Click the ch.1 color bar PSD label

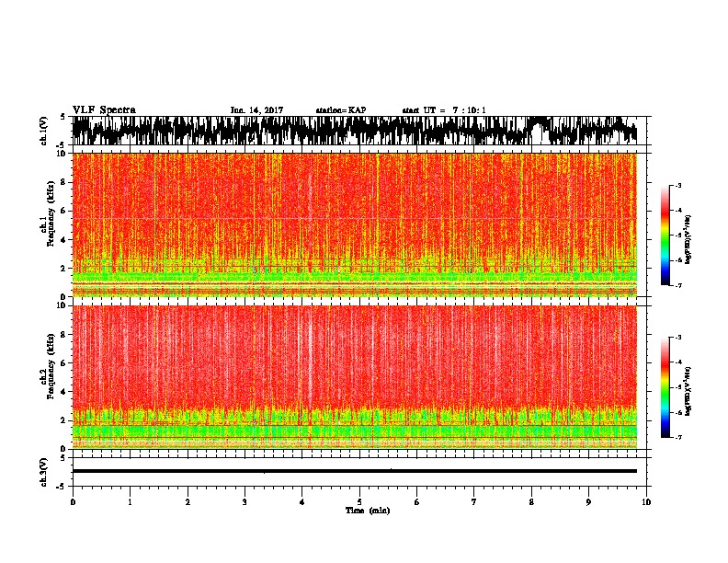click(688, 240)
